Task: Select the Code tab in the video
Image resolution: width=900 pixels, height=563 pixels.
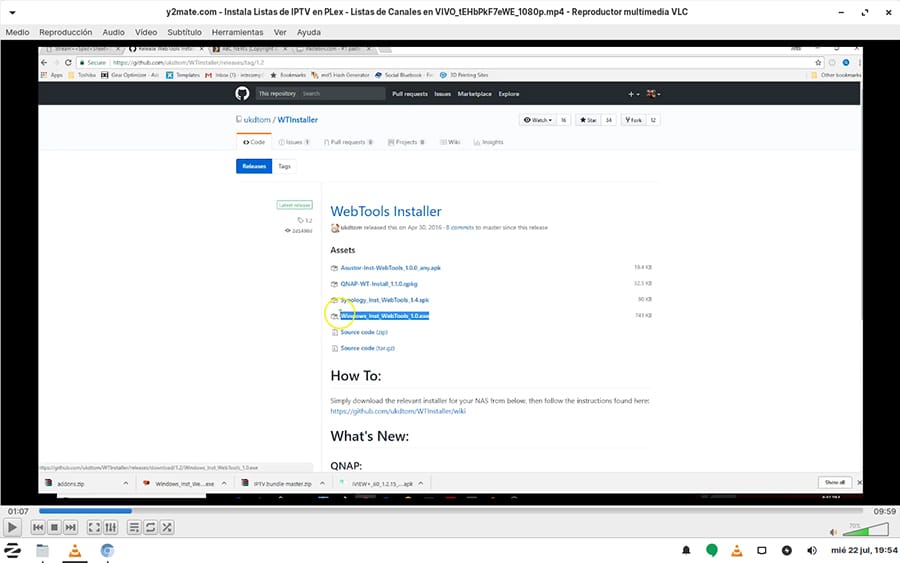Action: coord(254,142)
